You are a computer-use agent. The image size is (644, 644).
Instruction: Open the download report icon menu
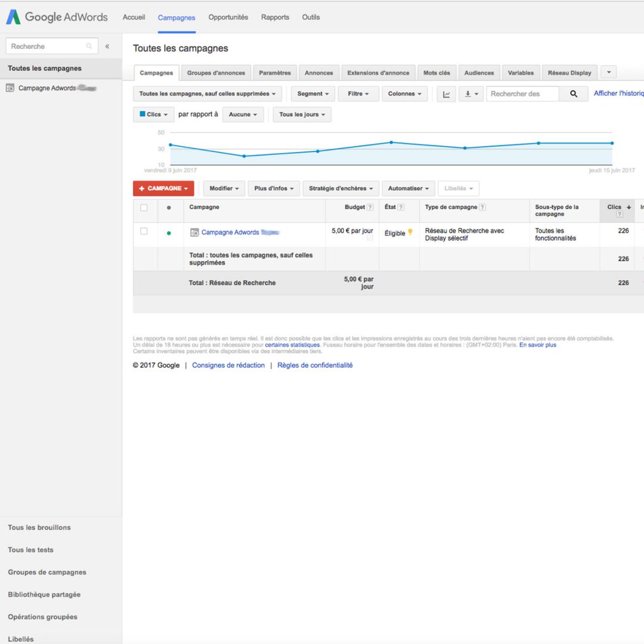tap(471, 94)
